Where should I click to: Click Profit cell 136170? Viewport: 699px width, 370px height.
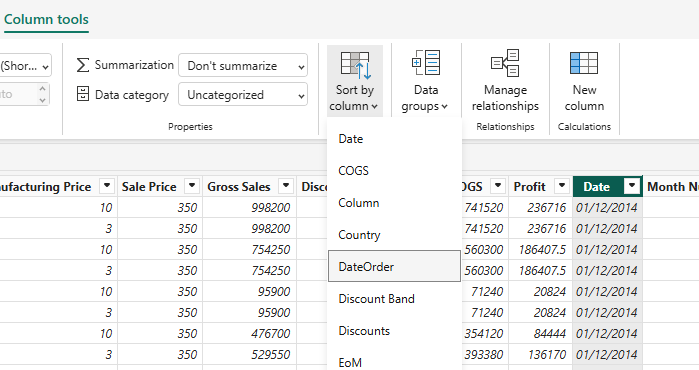540,354
